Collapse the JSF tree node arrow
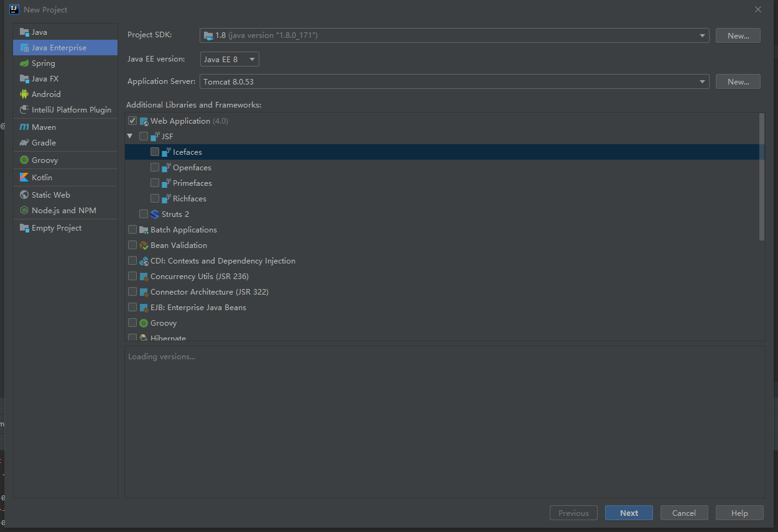778x532 pixels. [130, 137]
